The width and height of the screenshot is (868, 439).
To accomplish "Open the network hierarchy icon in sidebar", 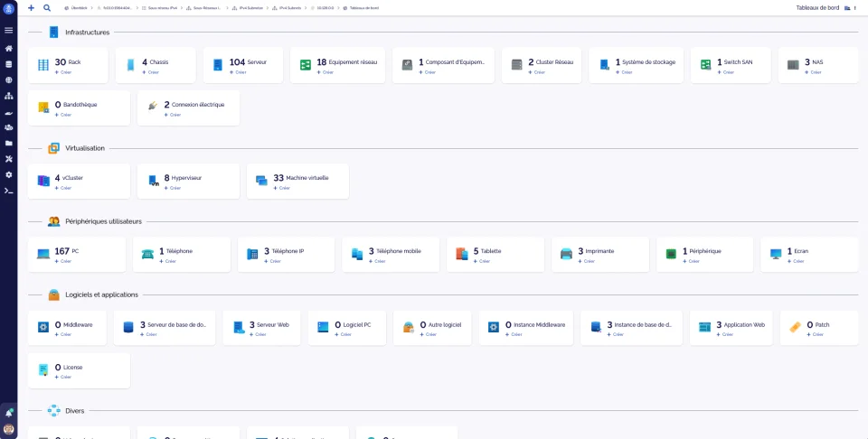I will click(x=8, y=96).
